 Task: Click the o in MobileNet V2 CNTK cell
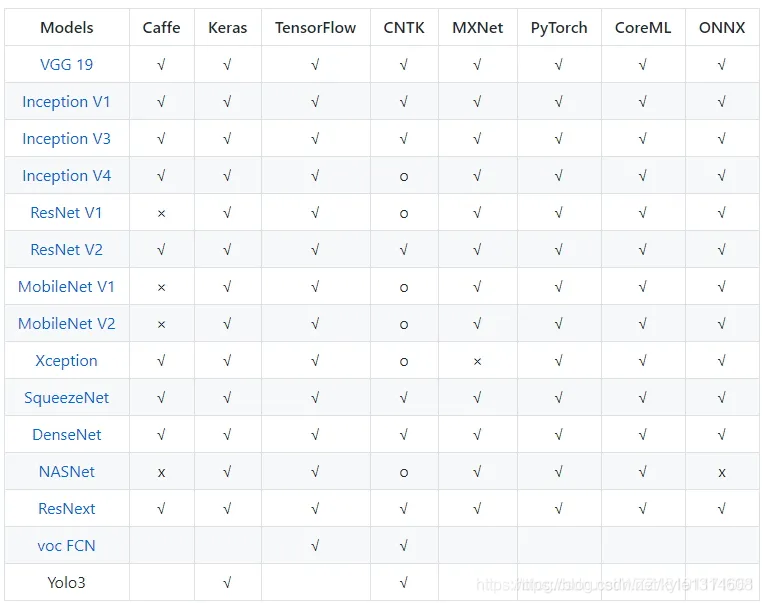(x=404, y=325)
